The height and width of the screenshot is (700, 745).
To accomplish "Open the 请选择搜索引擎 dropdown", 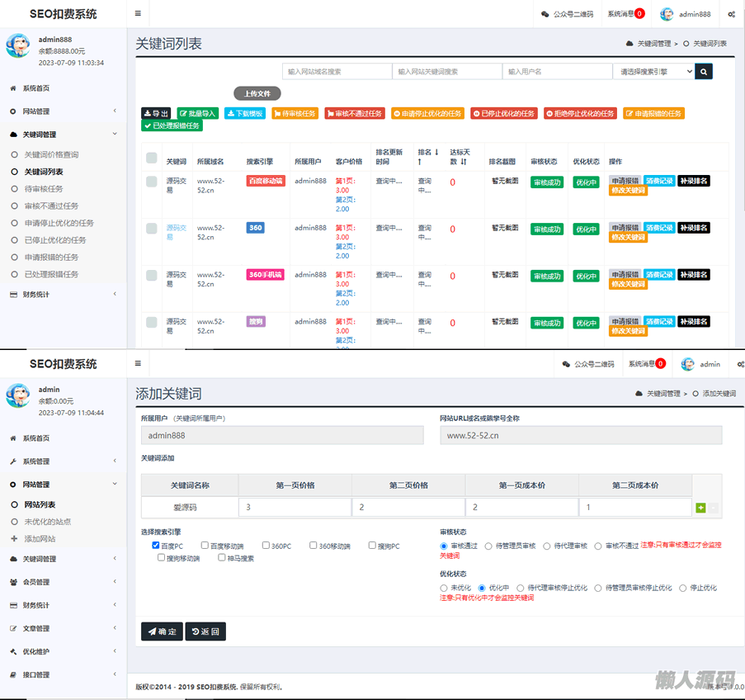I will tap(653, 72).
